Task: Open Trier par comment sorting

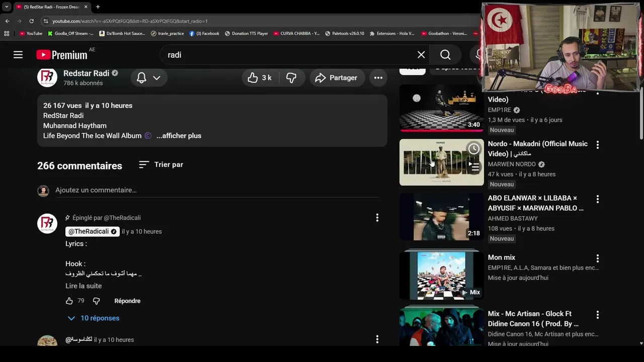Action: pyautogui.click(x=161, y=164)
